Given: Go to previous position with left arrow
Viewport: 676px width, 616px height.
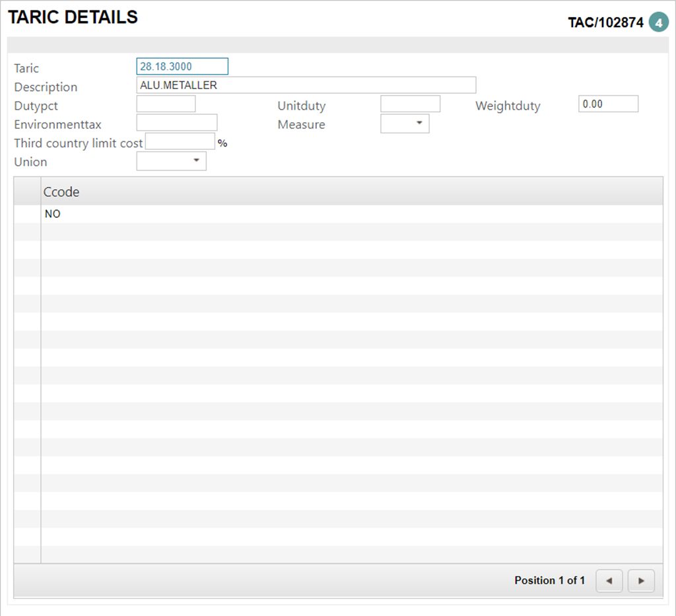Looking at the screenshot, I should (609, 581).
